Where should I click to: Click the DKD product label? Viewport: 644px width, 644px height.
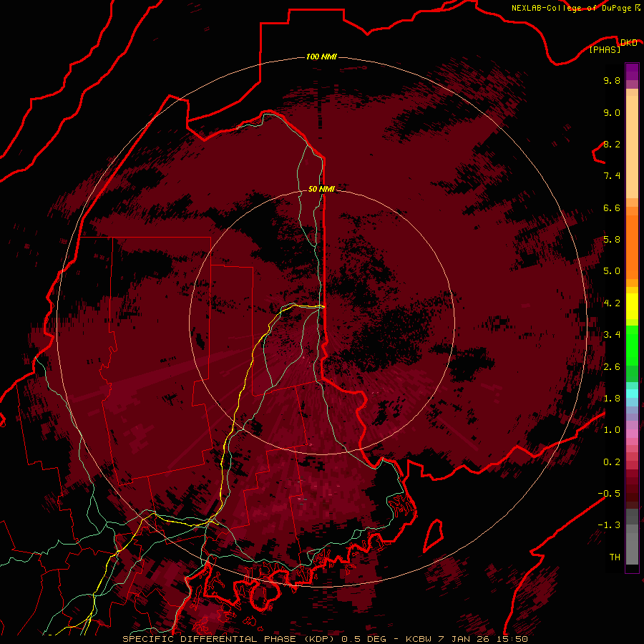[629, 42]
